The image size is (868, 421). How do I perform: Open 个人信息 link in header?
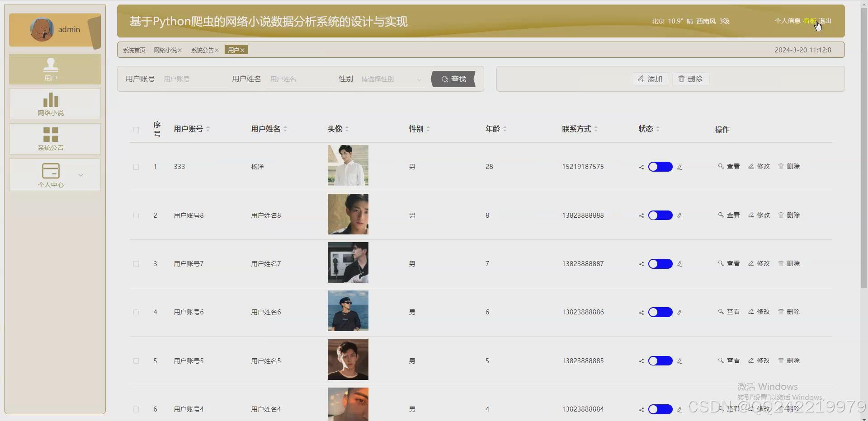pos(788,21)
